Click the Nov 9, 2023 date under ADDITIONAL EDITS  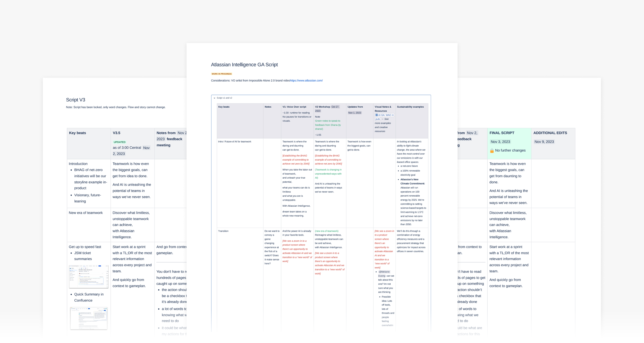pyautogui.click(x=544, y=142)
